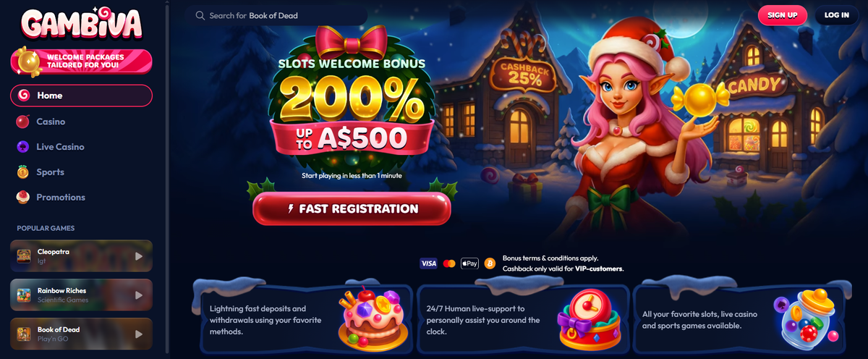Screen dimensions: 868x359
Task: Open the Log In button
Action: click(837, 15)
